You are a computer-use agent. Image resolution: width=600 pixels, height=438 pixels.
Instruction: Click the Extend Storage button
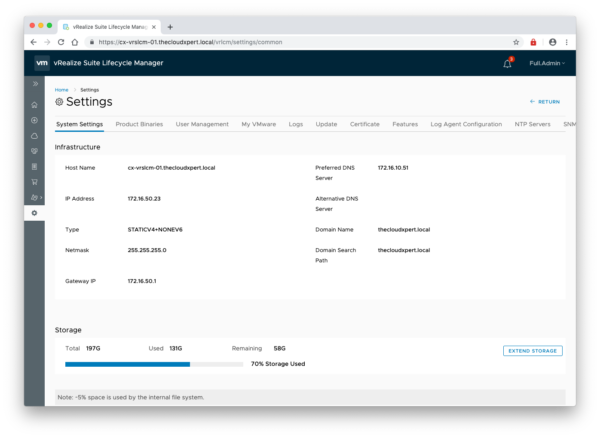tap(532, 351)
